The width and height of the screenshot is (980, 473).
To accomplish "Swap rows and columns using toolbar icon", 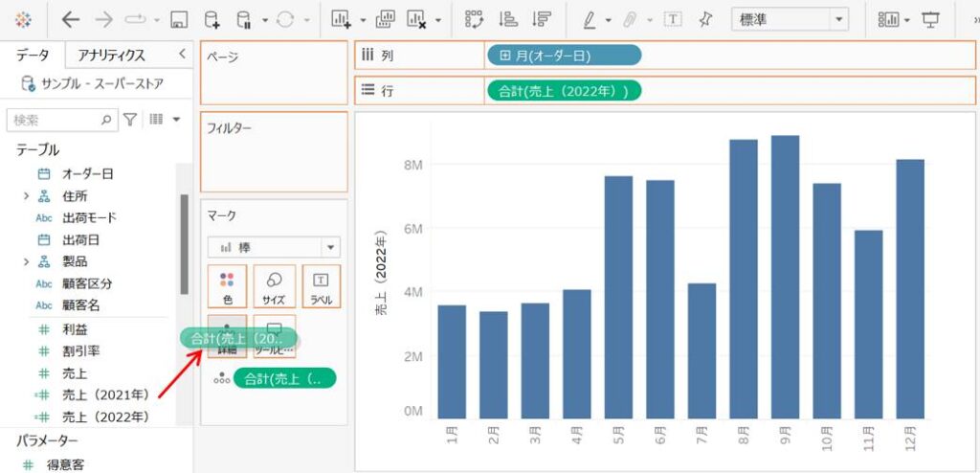I will click(x=475, y=20).
